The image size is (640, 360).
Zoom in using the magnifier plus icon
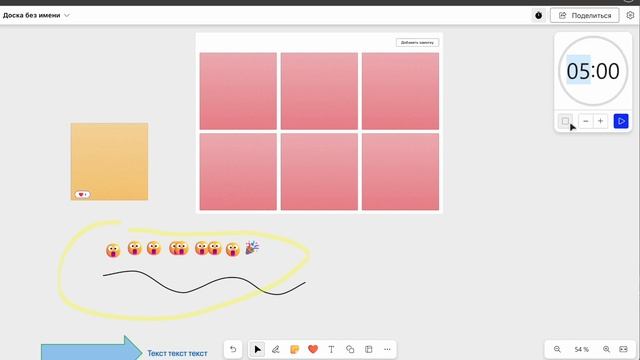pos(607,349)
